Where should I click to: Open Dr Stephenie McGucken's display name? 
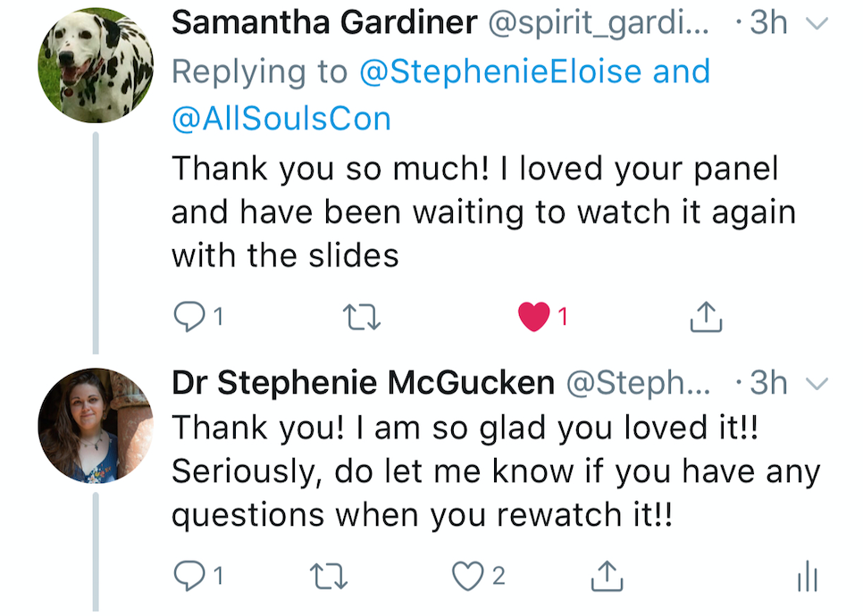[x=363, y=383]
